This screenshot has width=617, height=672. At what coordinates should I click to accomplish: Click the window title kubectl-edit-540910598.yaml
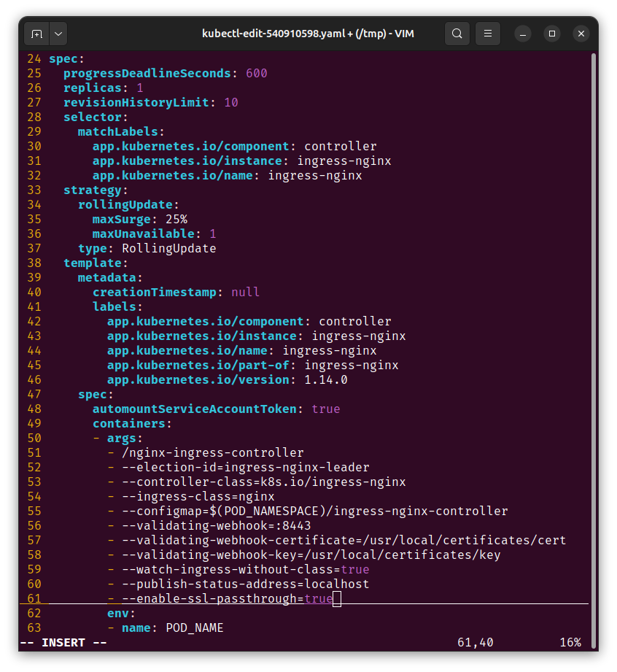pos(308,34)
